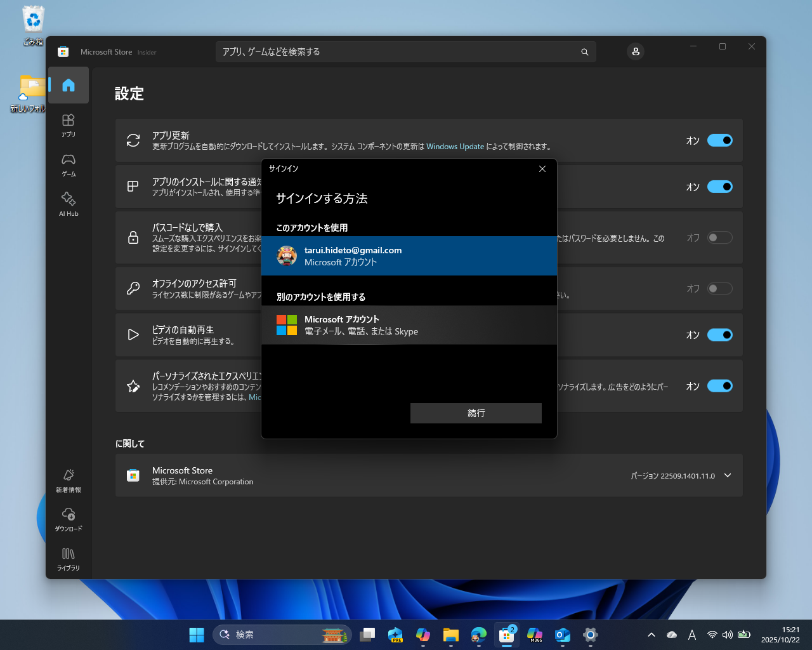
Task: Toggle the オフラインのアクセス許可 switch
Action: pyautogui.click(x=720, y=288)
